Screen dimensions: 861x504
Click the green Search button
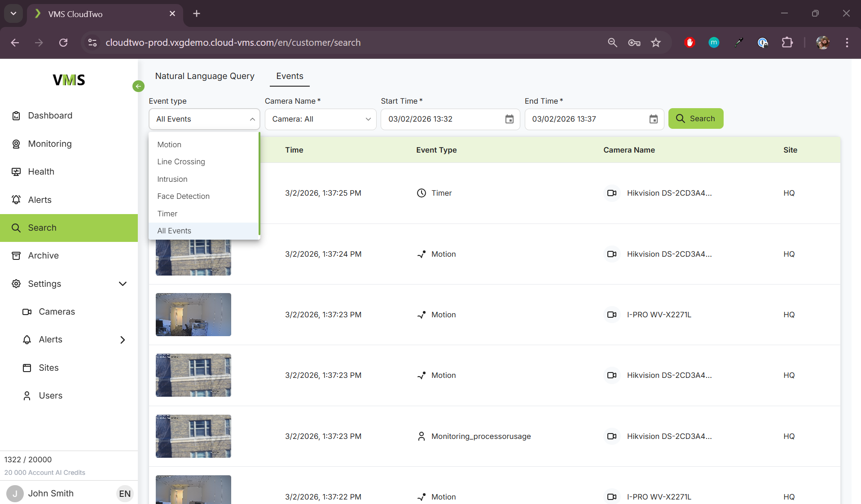pos(695,118)
